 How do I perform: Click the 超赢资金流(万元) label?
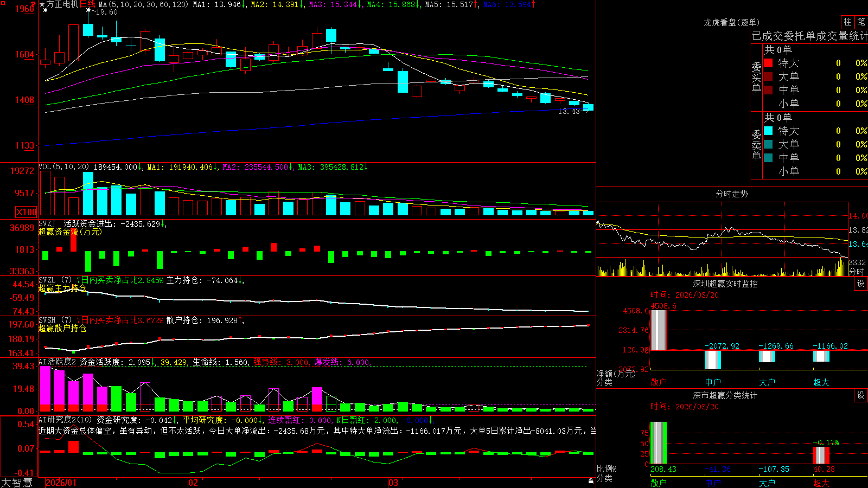[x=70, y=232]
